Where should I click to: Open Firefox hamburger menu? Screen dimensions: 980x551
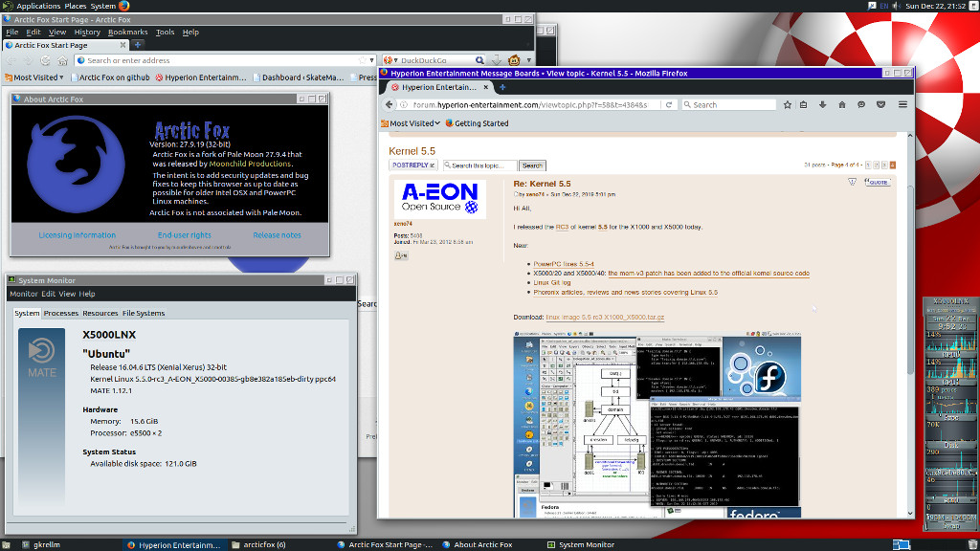(x=902, y=105)
